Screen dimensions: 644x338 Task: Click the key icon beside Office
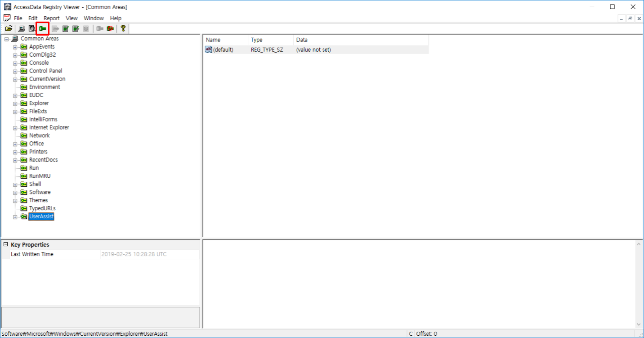tap(24, 144)
